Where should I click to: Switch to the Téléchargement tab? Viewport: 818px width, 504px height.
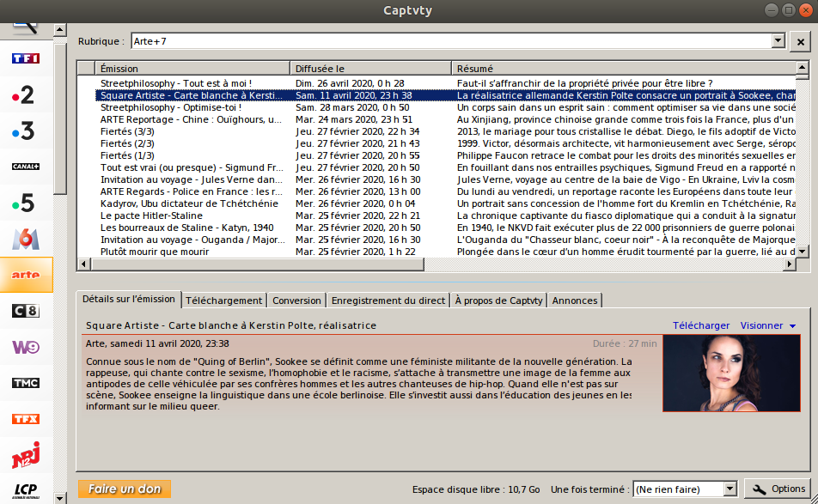pos(223,301)
